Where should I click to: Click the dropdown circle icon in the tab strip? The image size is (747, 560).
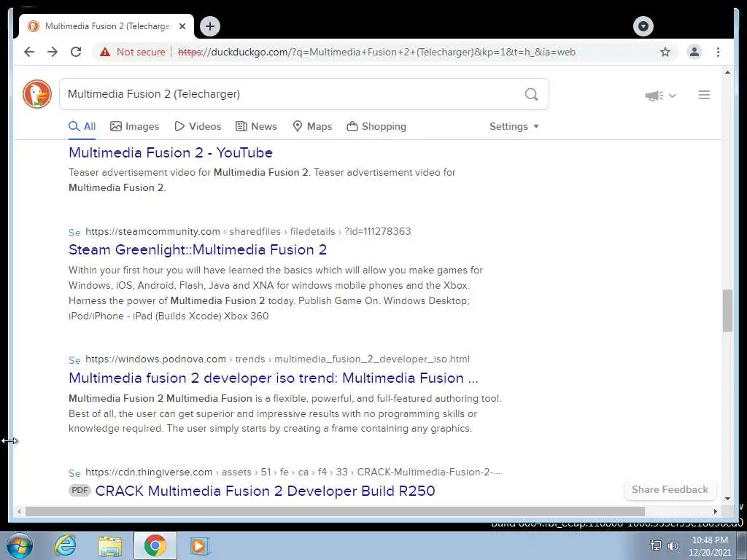[x=643, y=26]
